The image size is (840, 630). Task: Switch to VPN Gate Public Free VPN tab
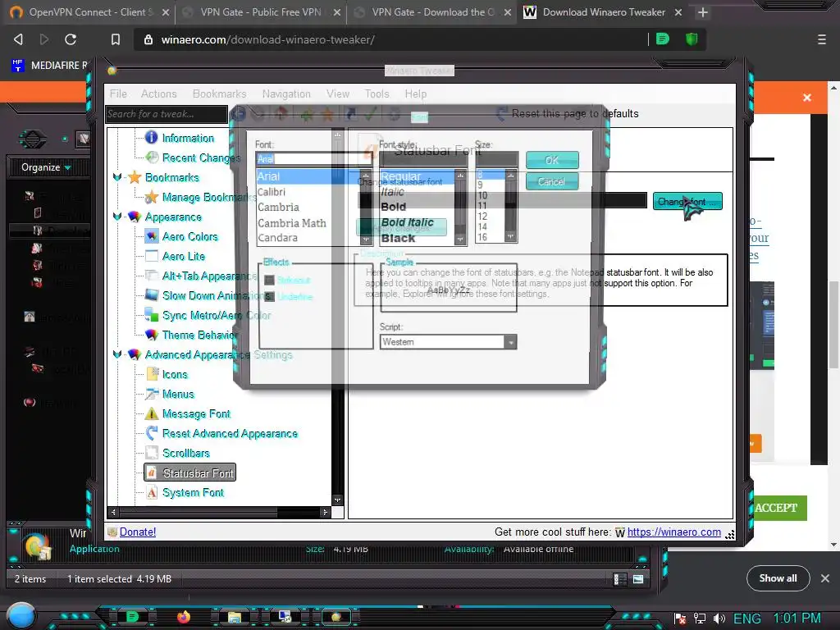261,11
